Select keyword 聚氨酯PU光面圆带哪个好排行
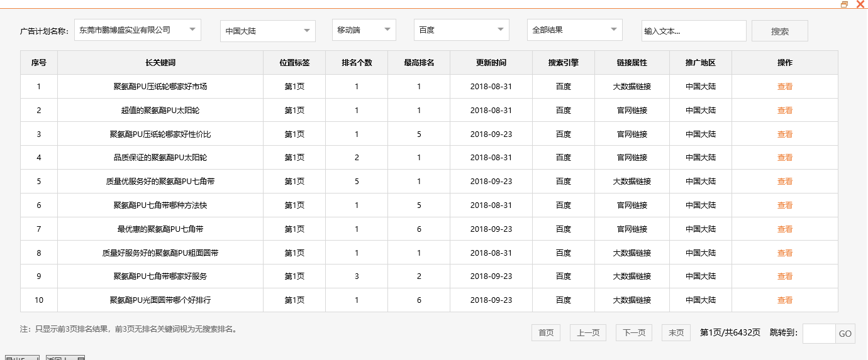The width and height of the screenshot is (868, 360). (x=160, y=300)
